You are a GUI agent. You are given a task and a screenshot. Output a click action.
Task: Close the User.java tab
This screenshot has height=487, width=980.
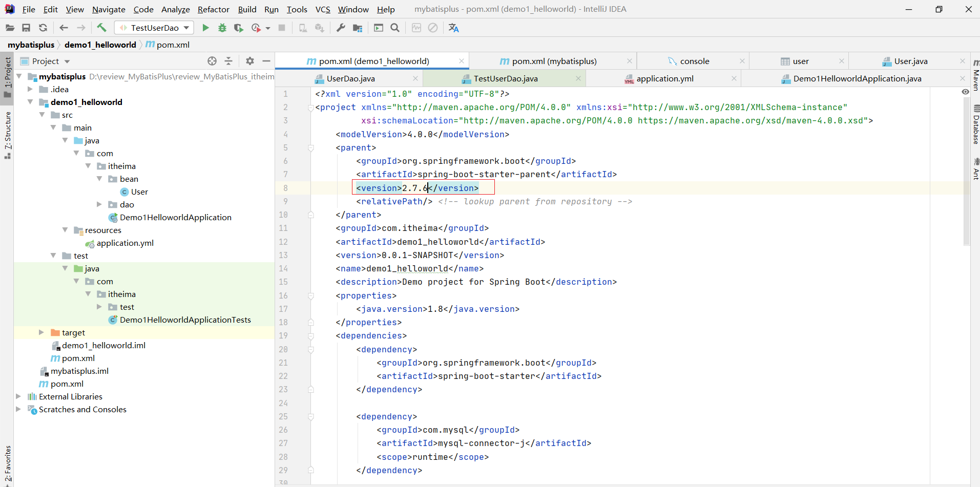963,61
